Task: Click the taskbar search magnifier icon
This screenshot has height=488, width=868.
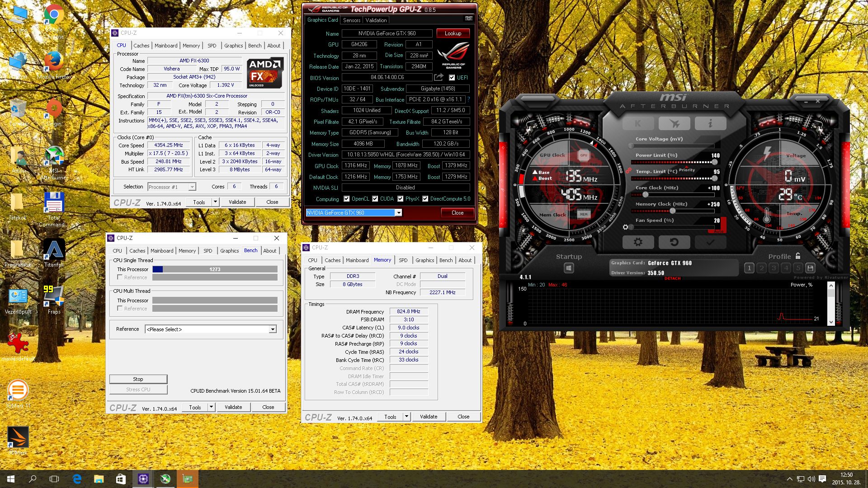Action: pyautogui.click(x=33, y=479)
